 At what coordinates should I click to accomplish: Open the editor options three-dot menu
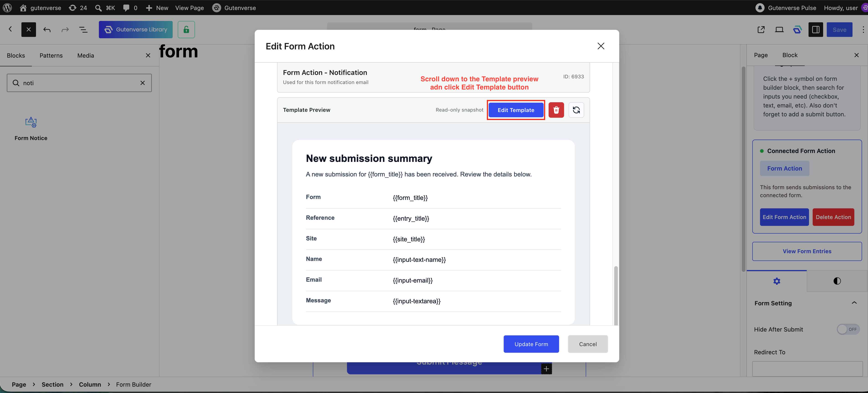(863, 30)
